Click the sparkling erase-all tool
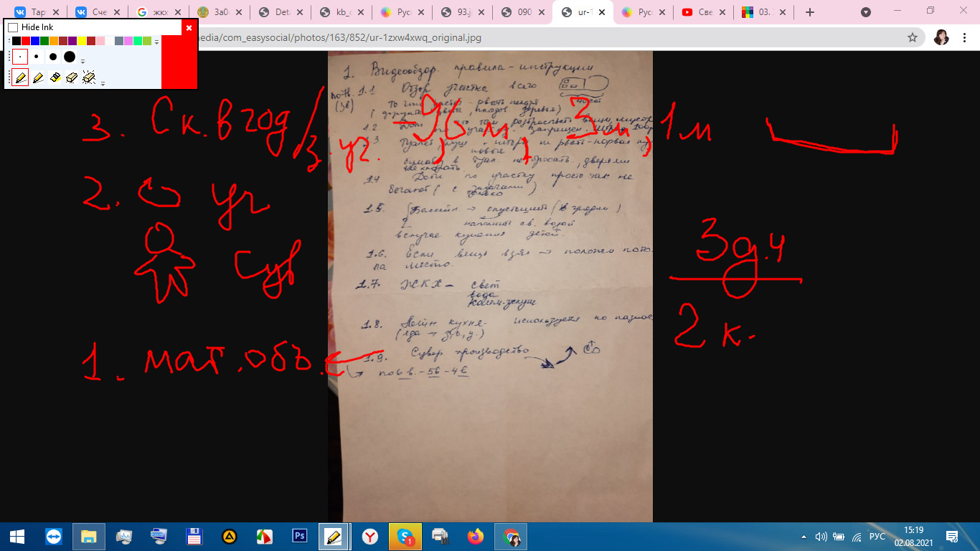 89,77
